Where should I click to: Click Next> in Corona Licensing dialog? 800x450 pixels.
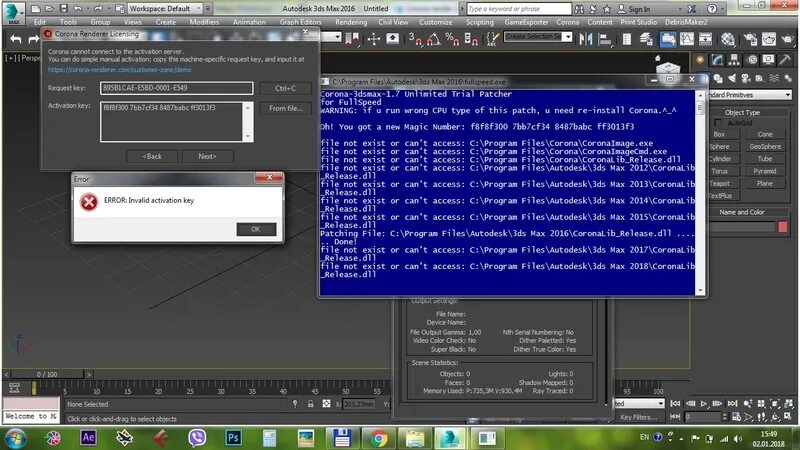[208, 156]
